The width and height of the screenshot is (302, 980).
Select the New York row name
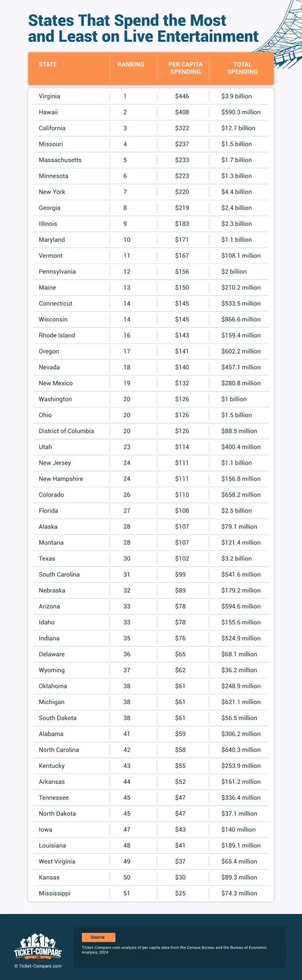coord(52,192)
